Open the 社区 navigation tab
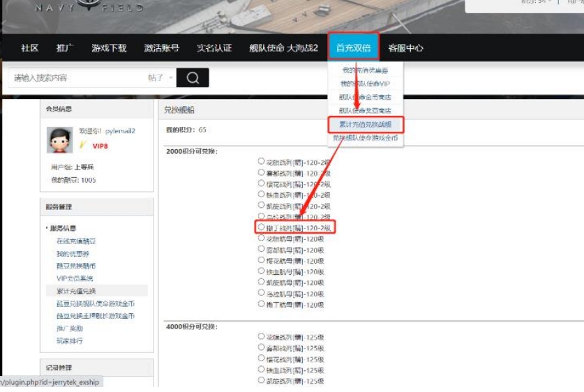 (29, 48)
